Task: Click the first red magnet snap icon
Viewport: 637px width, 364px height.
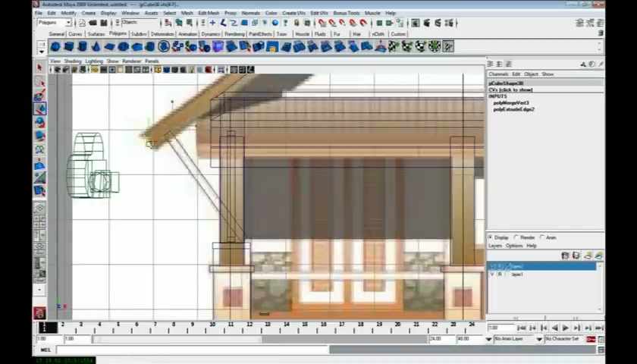Action: [322, 23]
